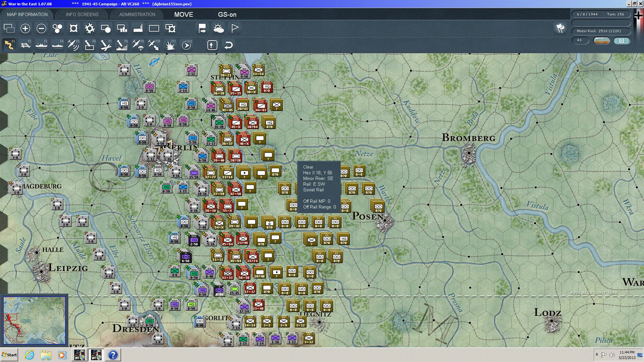Click the pennant flag icon

[x=235, y=28]
